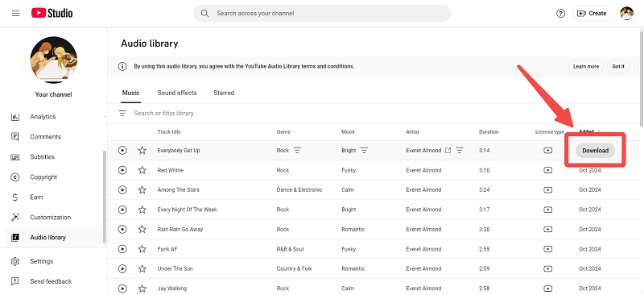644x295 pixels.
Task: Click the library filter icon
Action: (122, 113)
